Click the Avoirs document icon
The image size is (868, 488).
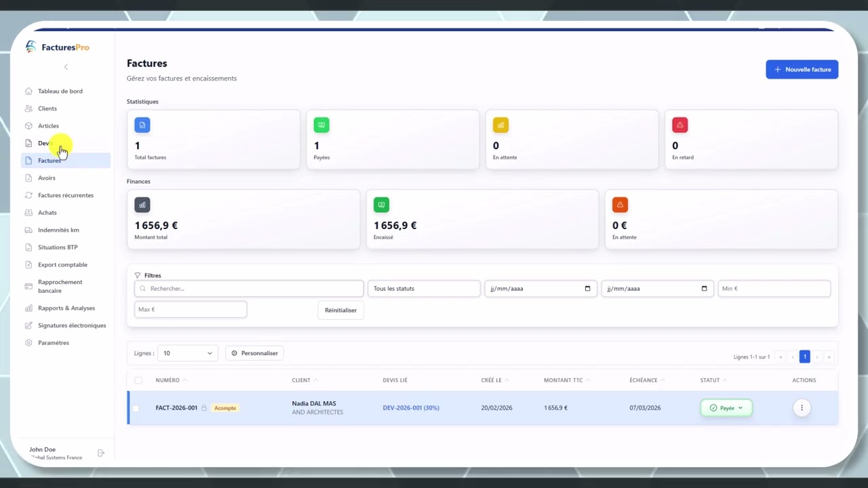(28, 178)
